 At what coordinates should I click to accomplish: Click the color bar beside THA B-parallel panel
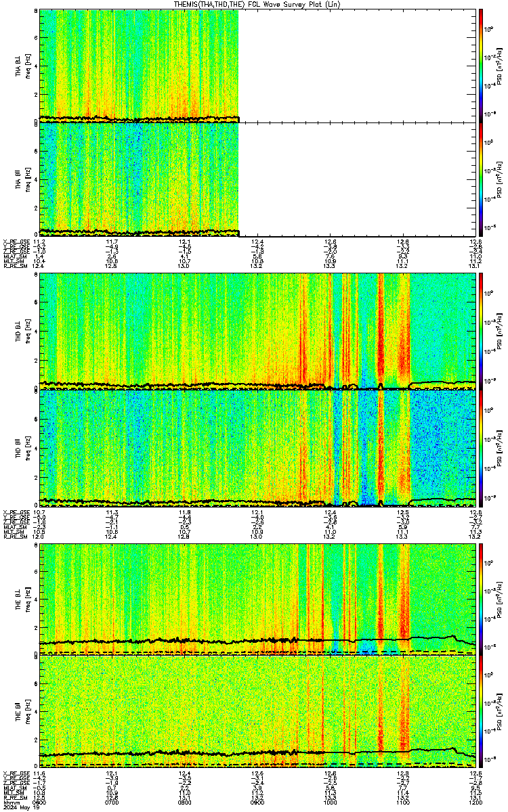[x=481, y=179]
